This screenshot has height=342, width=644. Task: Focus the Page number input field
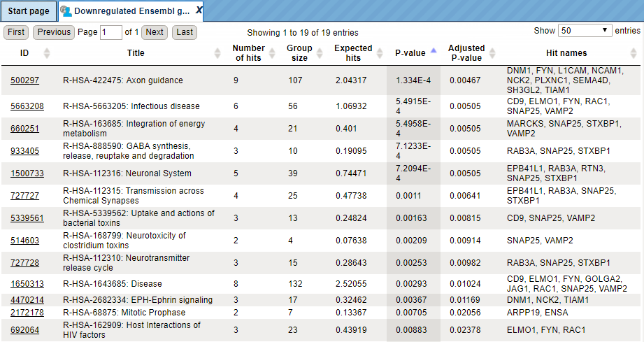tap(111, 32)
